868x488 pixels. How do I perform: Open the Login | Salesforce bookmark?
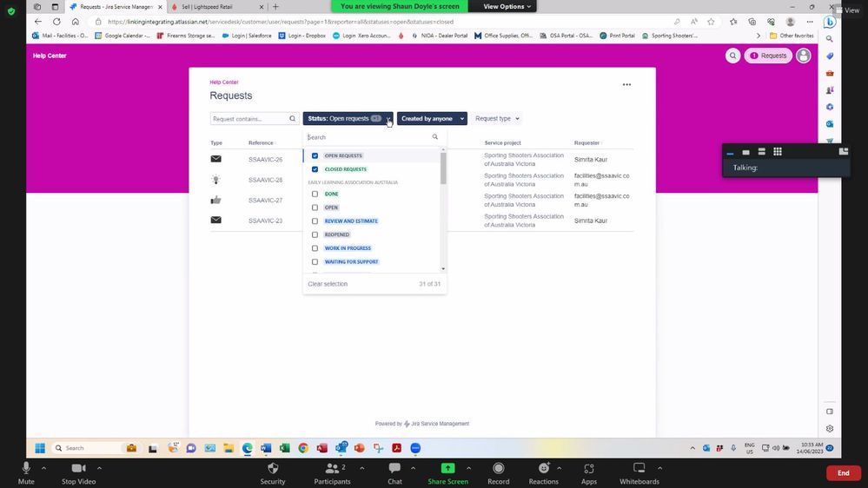(x=247, y=36)
